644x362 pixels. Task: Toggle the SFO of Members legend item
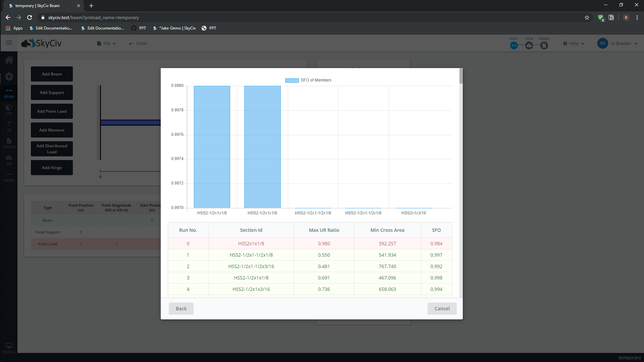(x=308, y=80)
